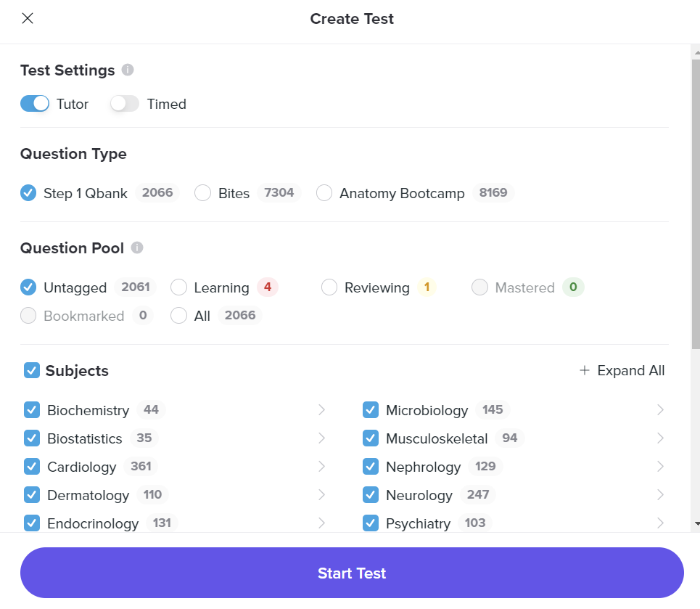
Task: Enable the Timed toggle
Action: (125, 104)
